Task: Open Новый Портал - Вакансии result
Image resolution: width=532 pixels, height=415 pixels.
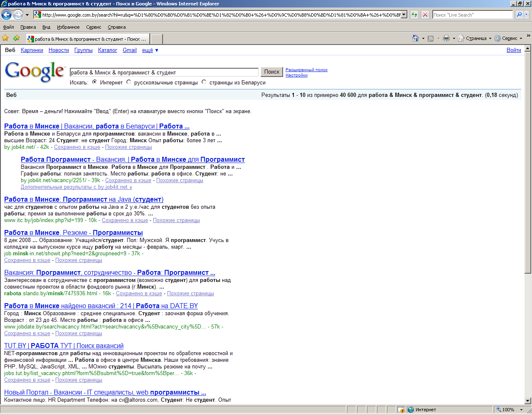Action: click(x=105, y=392)
